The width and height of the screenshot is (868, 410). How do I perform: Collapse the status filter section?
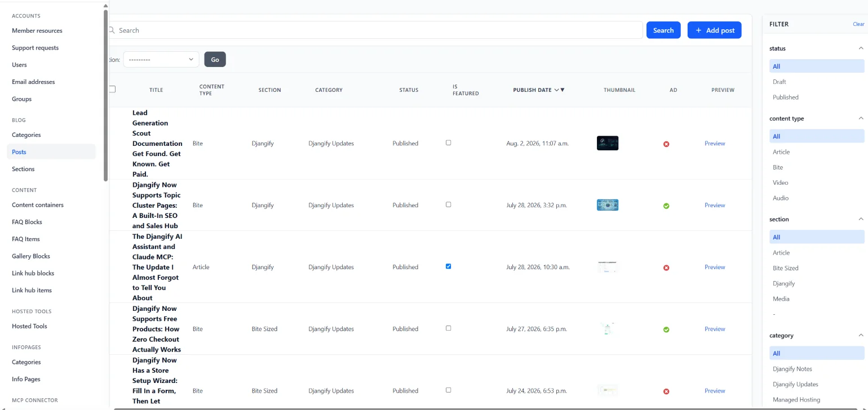click(861, 48)
